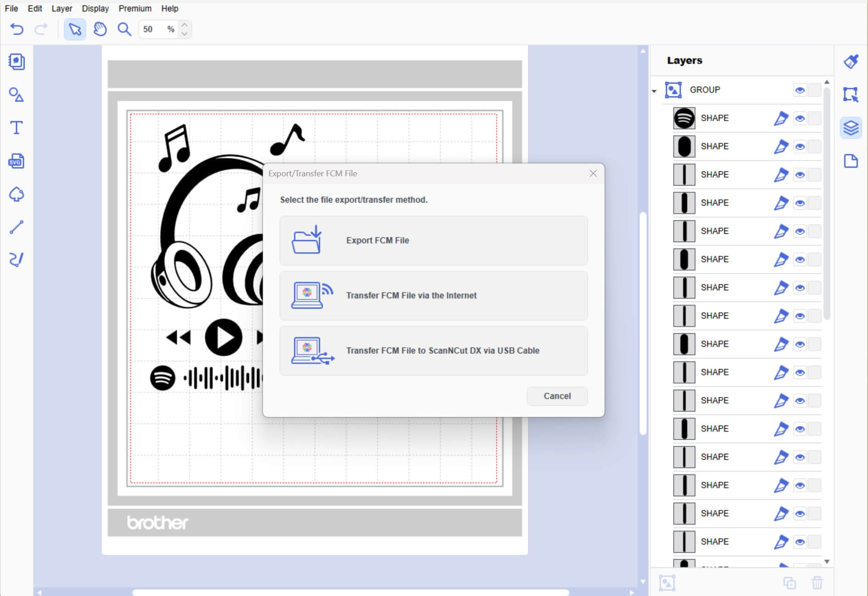Collapse the GROUP layer tree
Viewport: 868px width, 596px height.
tap(654, 91)
